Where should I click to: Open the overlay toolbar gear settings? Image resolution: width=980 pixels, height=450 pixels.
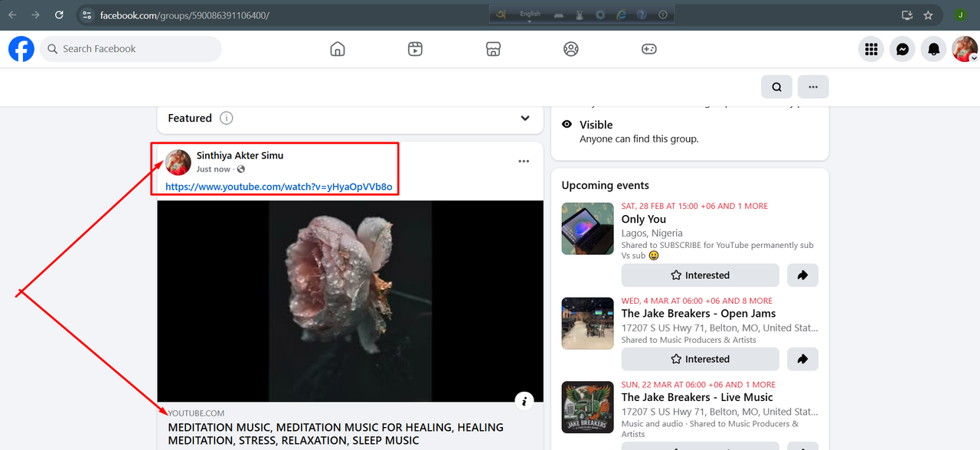click(600, 15)
